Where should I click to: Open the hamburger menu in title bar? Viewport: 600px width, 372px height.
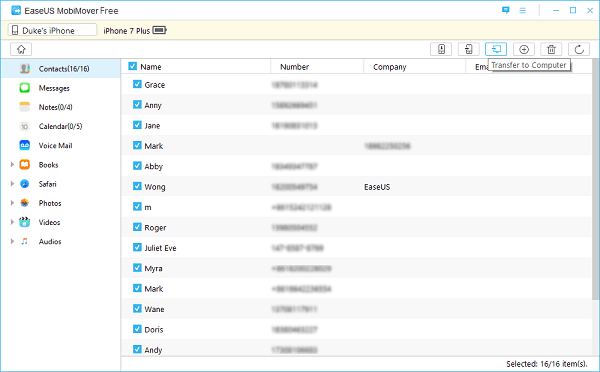pos(522,11)
